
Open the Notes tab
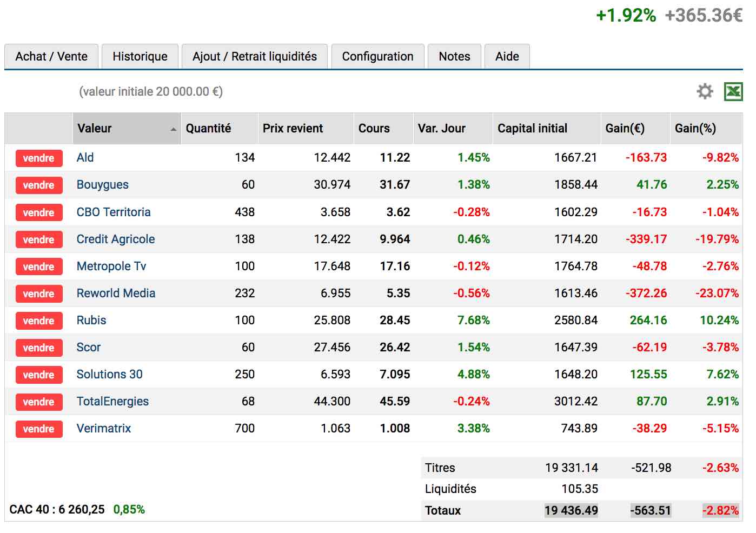454,56
